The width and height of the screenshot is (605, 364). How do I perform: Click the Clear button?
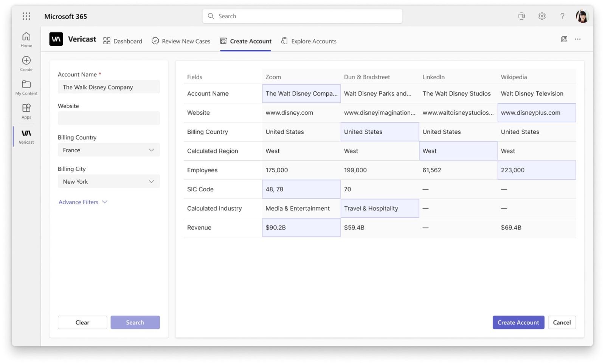(82, 322)
